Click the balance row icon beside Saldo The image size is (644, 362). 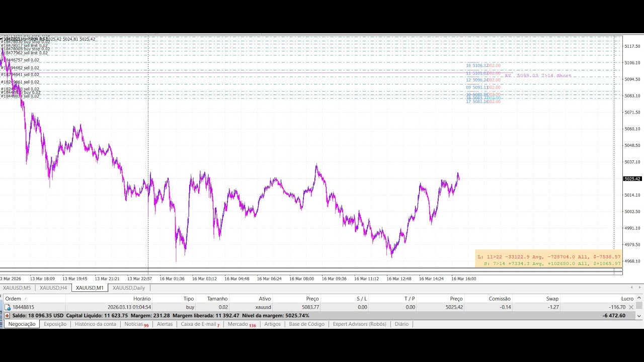click(8, 316)
